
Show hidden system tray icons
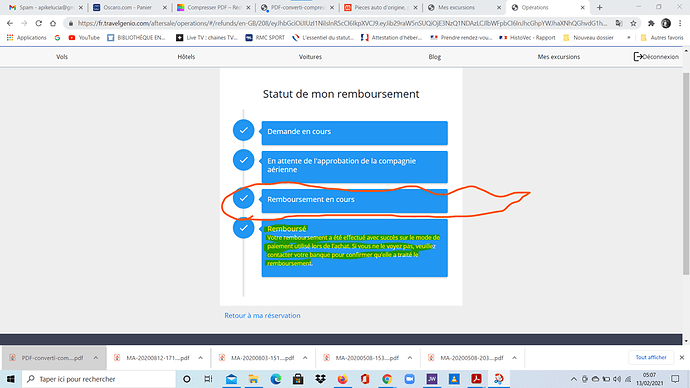[x=573, y=379]
